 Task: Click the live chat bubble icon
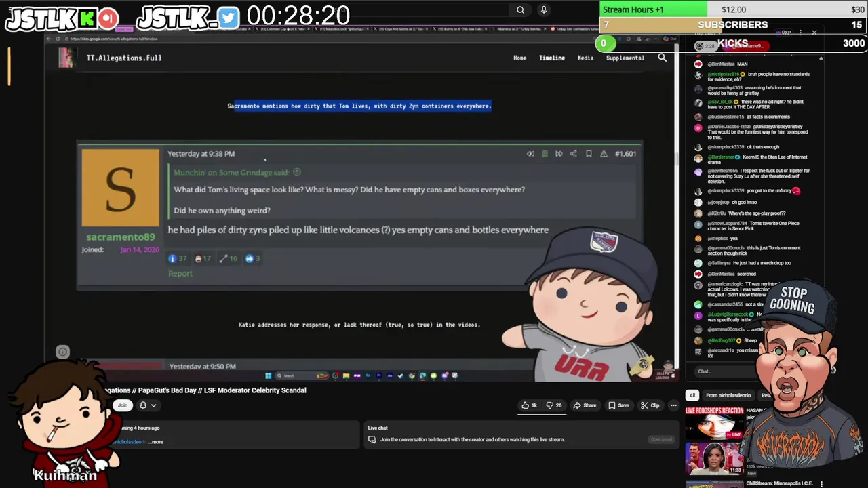(x=372, y=439)
